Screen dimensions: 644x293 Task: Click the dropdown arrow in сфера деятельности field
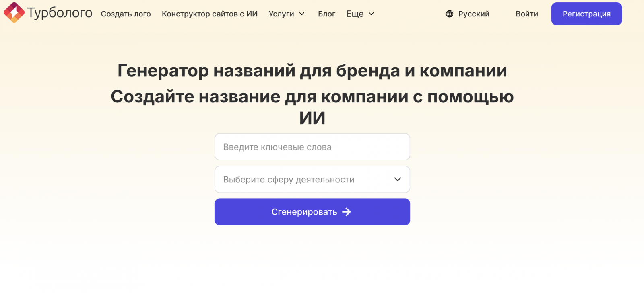(397, 179)
